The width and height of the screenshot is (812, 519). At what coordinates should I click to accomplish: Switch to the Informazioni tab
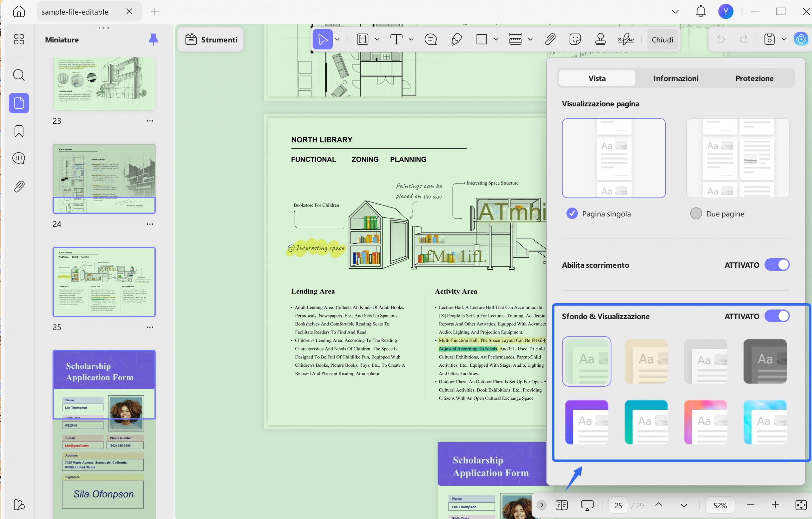pyautogui.click(x=676, y=78)
